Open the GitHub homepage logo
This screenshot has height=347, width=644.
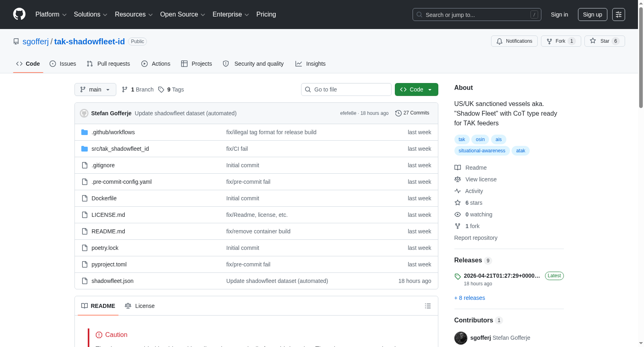coord(19,14)
